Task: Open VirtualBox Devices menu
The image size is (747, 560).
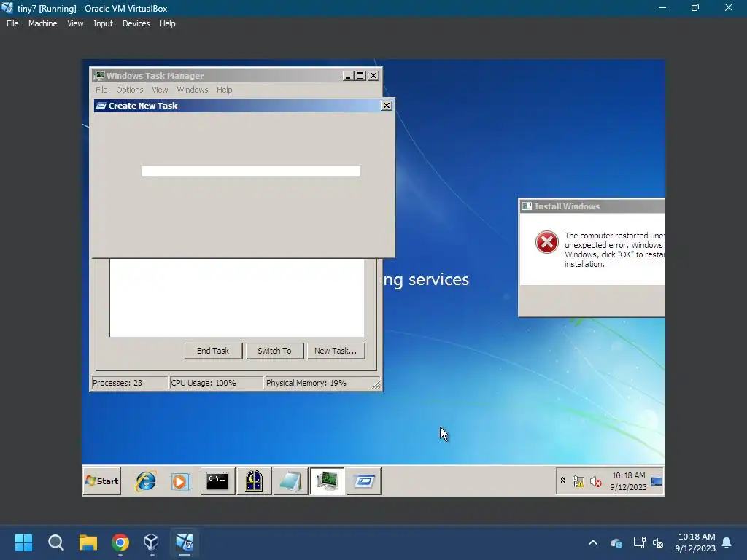Action: pyautogui.click(x=136, y=23)
